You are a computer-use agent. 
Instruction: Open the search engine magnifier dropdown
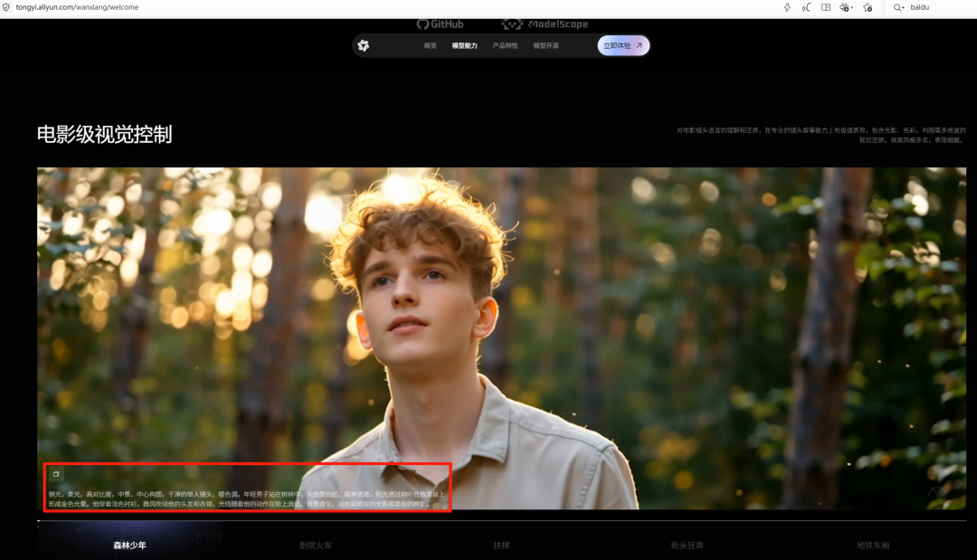(x=898, y=7)
